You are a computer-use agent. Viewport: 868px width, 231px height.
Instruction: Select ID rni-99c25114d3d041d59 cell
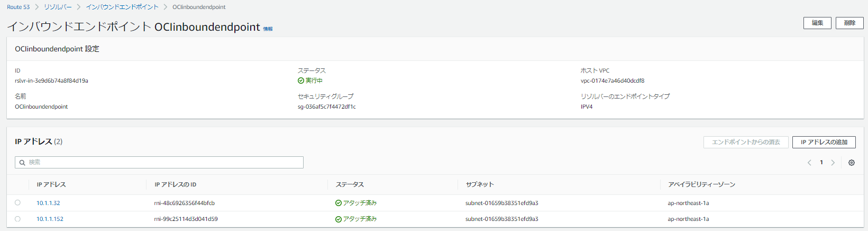click(x=186, y=219)
